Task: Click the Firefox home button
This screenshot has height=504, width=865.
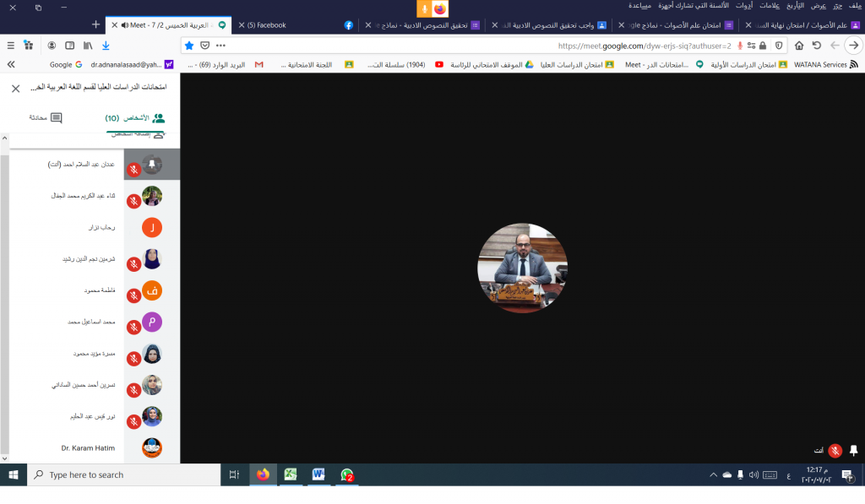Action: click(x=798, y=46)
